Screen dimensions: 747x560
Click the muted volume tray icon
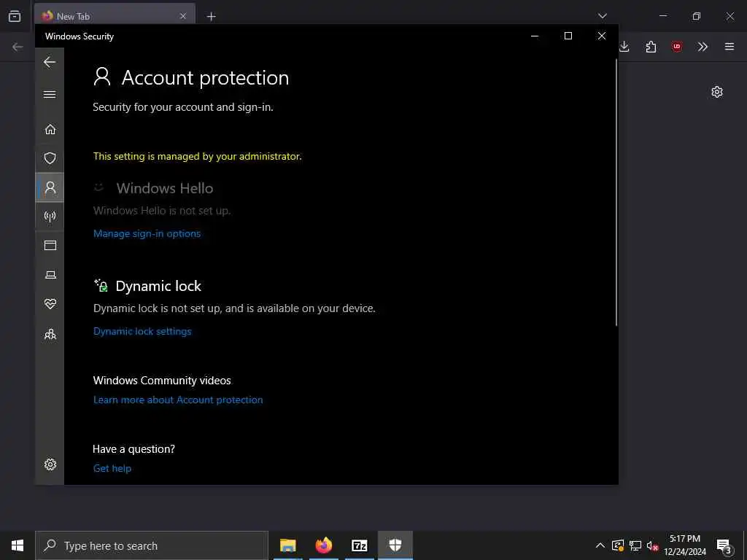pos(652,545)
